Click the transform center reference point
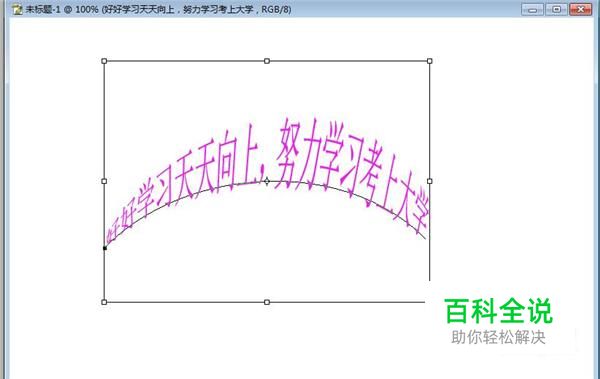 click(267, 181)
